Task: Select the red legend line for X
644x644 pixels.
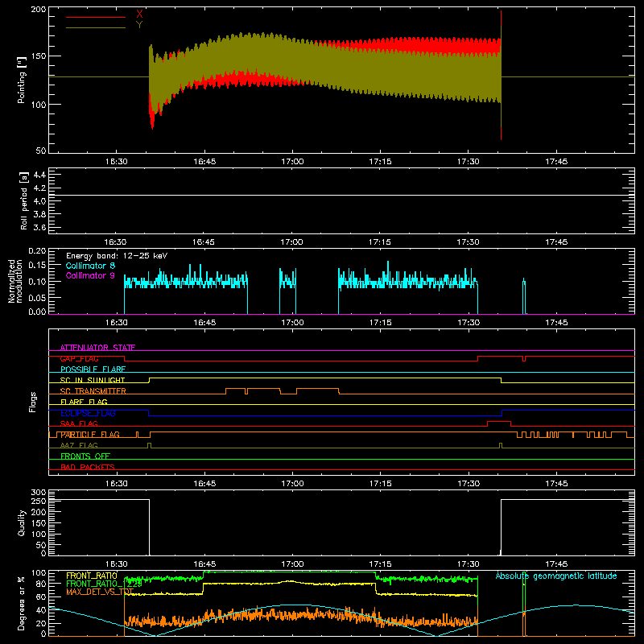Action: pyautogui.click(x=96, y=17)
